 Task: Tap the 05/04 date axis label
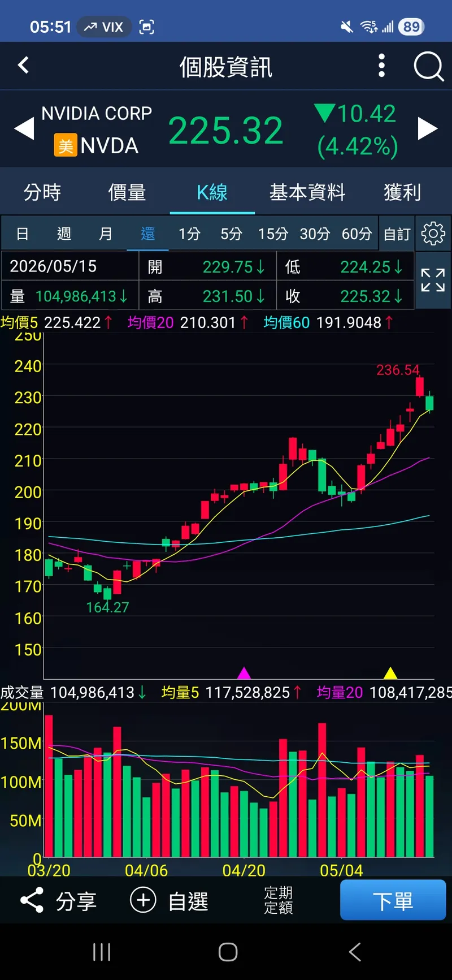click(341, 870)
